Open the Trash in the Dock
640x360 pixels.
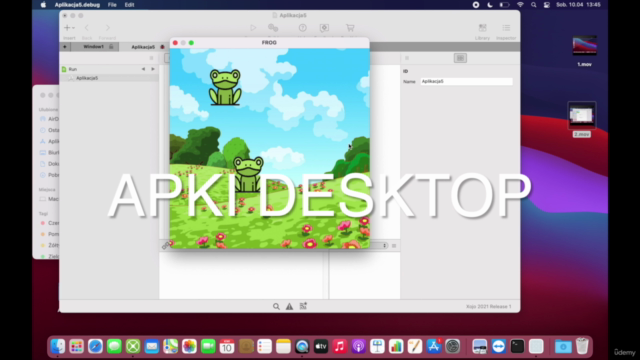click(x=582, y=347)
